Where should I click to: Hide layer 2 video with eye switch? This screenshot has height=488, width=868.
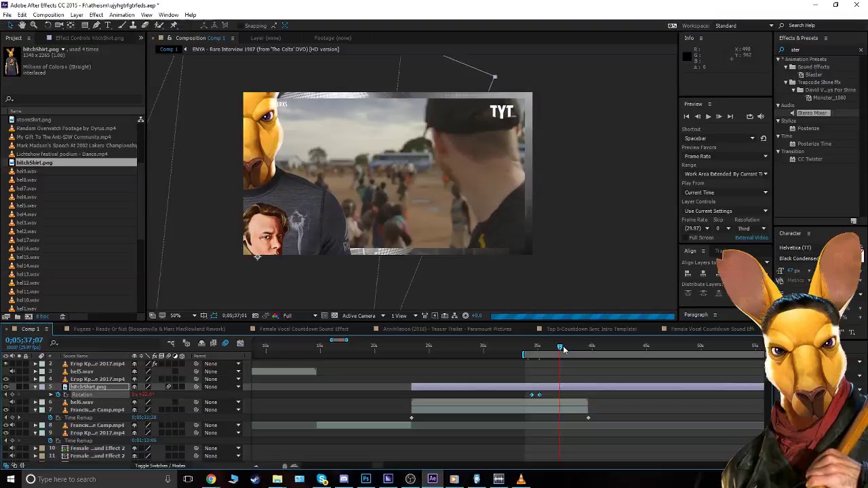[6, 364]
